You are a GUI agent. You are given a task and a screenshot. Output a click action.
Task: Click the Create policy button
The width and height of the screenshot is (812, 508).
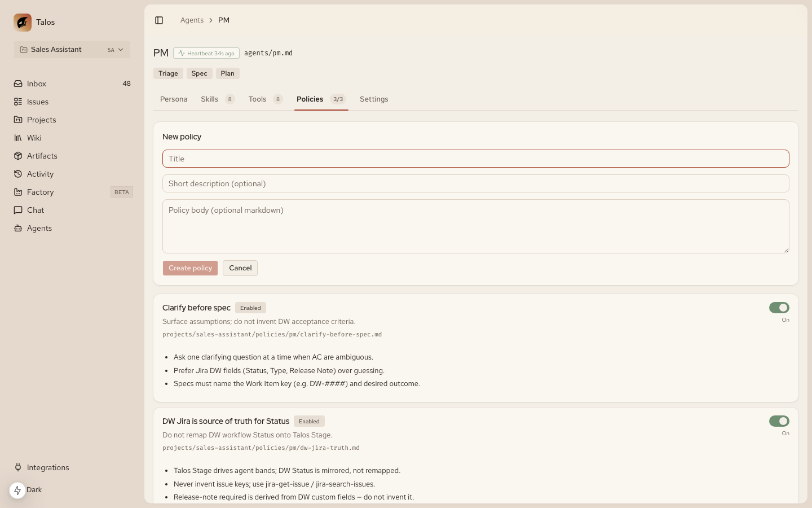(190, 268)
